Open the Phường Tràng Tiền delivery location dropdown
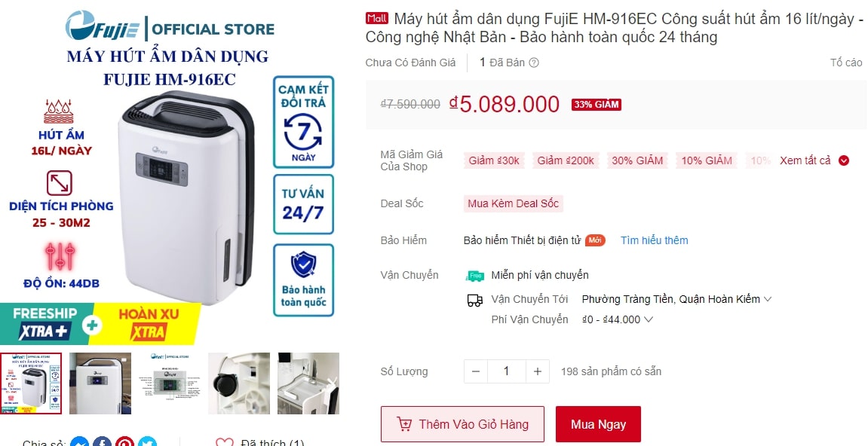Viewport: 868px width, 446px height. (676, 299)
